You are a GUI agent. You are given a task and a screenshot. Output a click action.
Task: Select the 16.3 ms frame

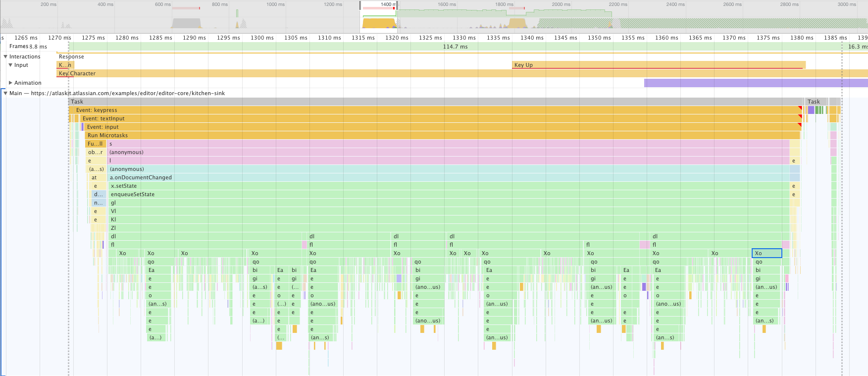click(856, 47)
